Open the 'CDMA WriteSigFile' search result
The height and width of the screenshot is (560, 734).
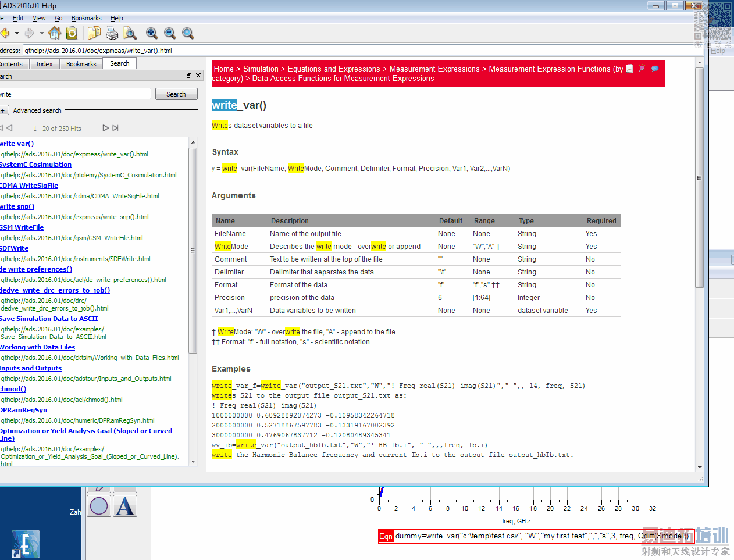click(30, 186)
